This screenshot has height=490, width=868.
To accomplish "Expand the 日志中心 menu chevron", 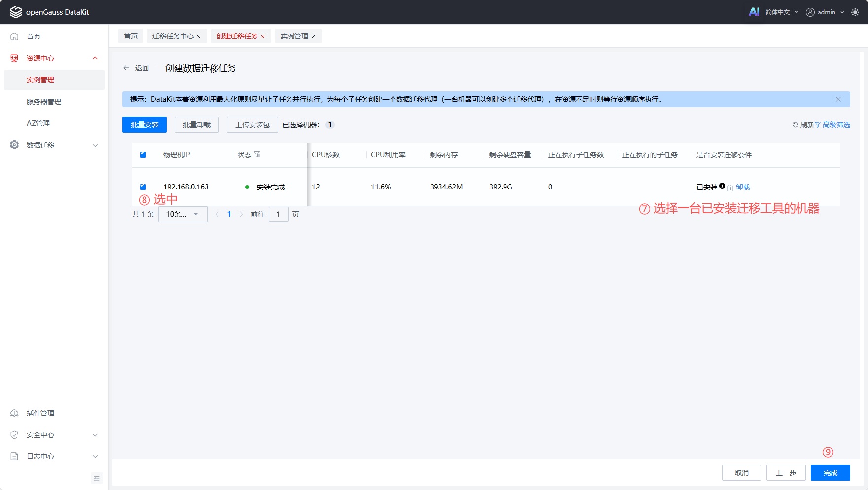I will point(95,456).
